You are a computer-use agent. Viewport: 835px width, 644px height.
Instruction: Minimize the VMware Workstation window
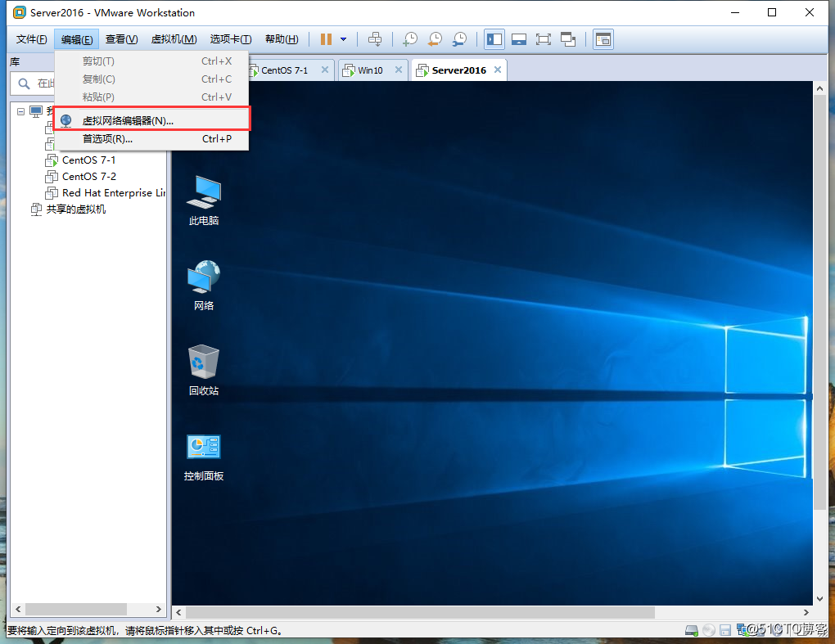click(735, 12)
